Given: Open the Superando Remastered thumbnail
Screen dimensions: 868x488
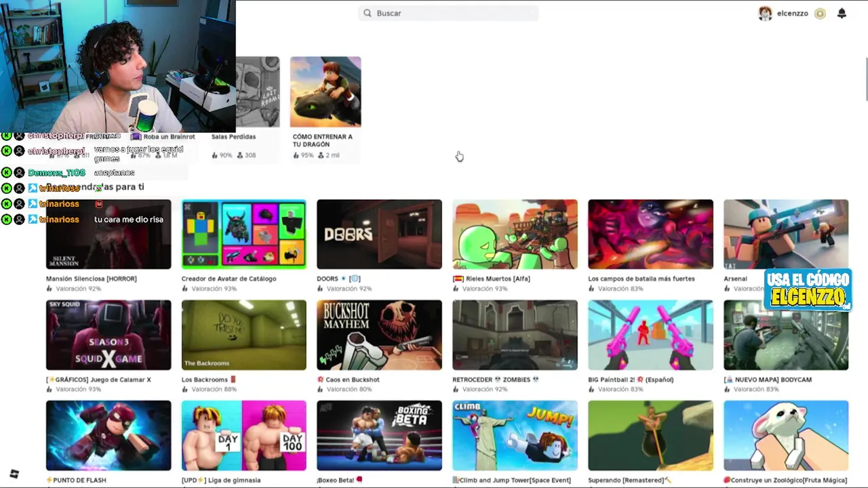Looking at the screenshot, I should click(x=650, y=435).
